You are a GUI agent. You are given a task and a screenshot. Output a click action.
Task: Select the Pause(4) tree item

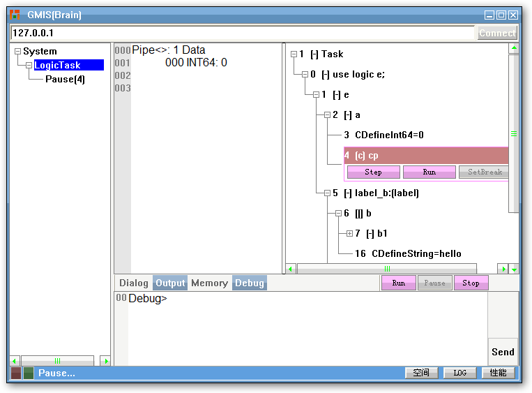(65, 79)
